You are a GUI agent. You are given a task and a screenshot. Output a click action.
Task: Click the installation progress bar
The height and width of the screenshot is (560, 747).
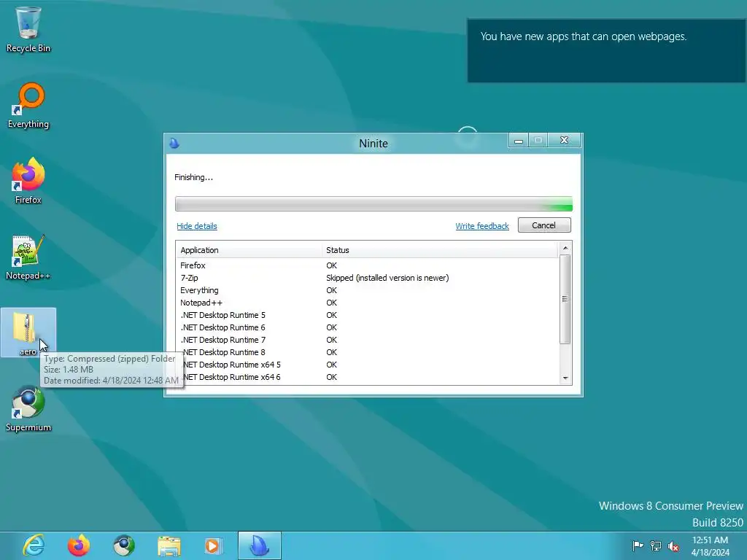pos(373,204)
